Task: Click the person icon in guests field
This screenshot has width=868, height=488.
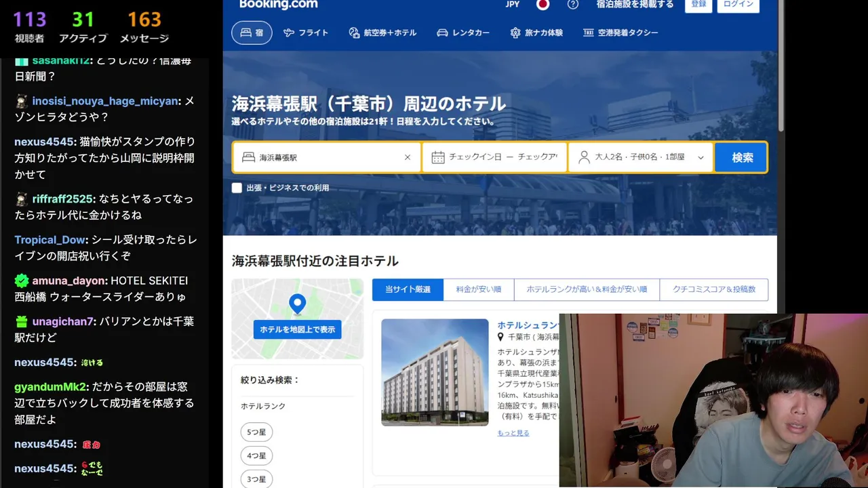Action: tap(584, 157)
